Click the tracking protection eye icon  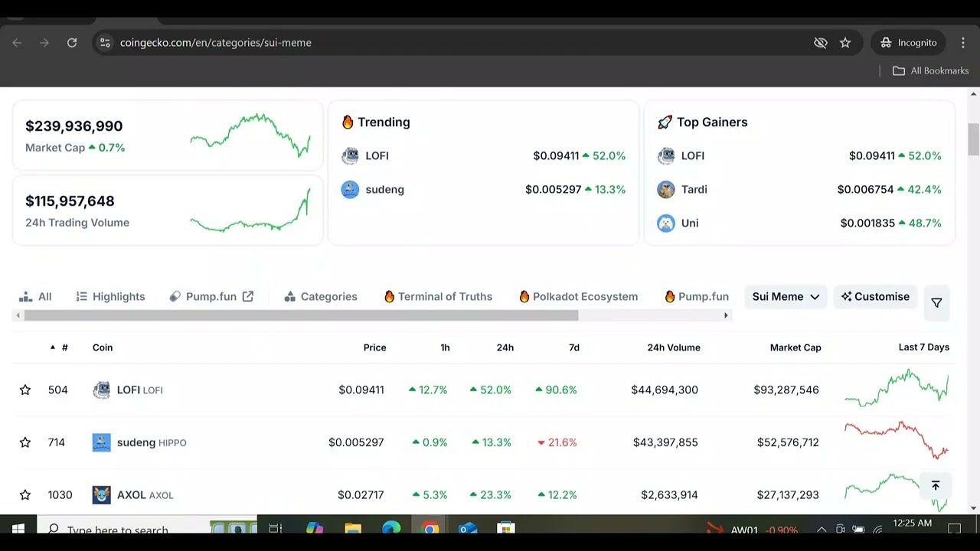click(821, 43)
